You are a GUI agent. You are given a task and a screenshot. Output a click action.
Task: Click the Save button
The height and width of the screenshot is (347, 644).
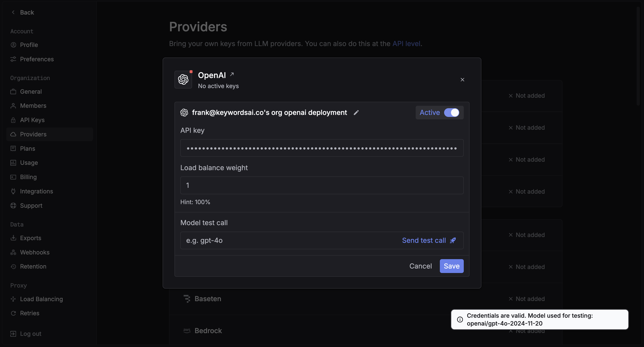click(451, 266)
